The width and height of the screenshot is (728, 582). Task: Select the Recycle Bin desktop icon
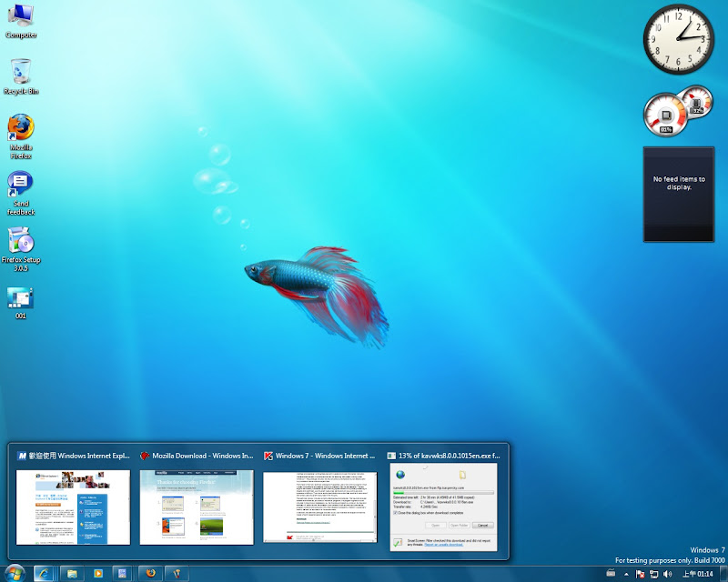tap(21, 73)
